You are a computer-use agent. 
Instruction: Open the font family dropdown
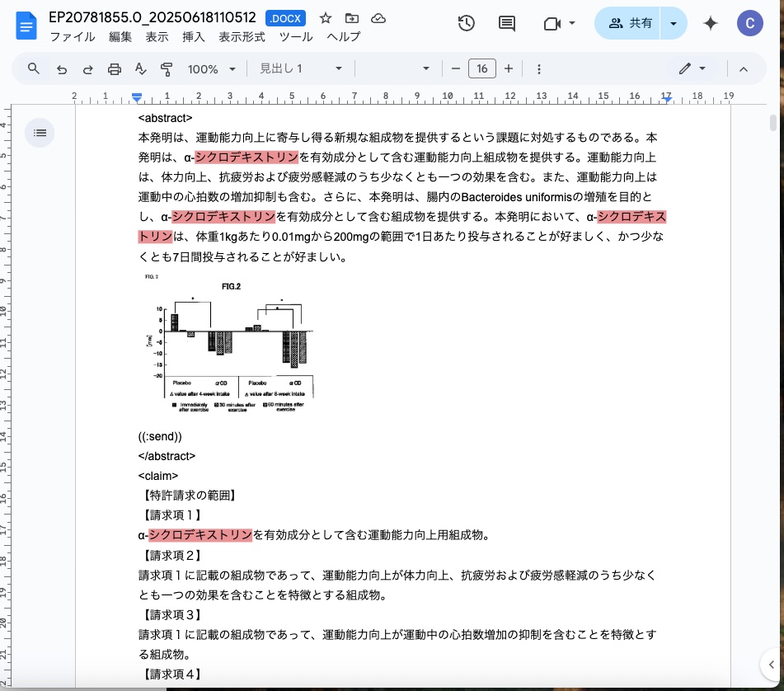(x=394, y=68)
